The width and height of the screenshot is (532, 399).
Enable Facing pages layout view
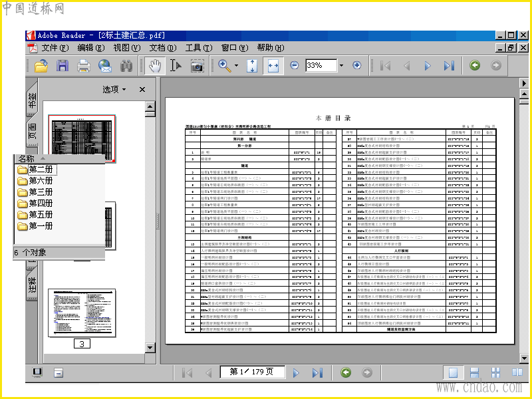517,372
